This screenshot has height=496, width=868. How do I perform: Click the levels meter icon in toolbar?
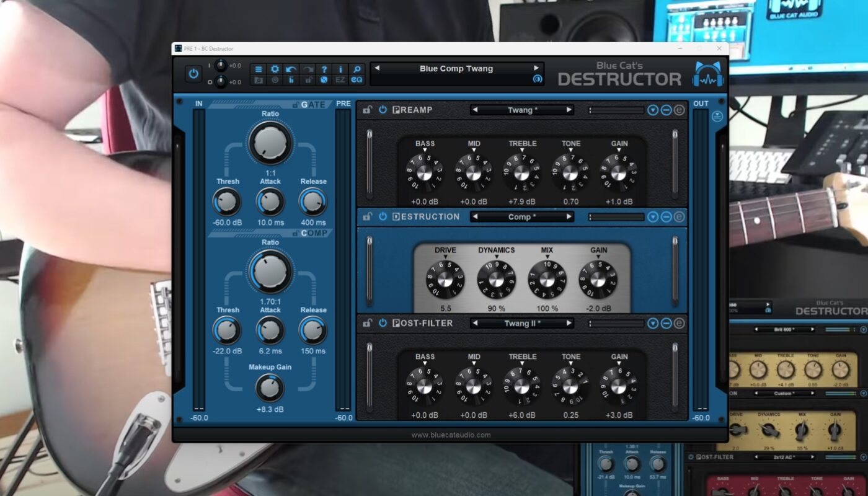(x=291, y=80)
